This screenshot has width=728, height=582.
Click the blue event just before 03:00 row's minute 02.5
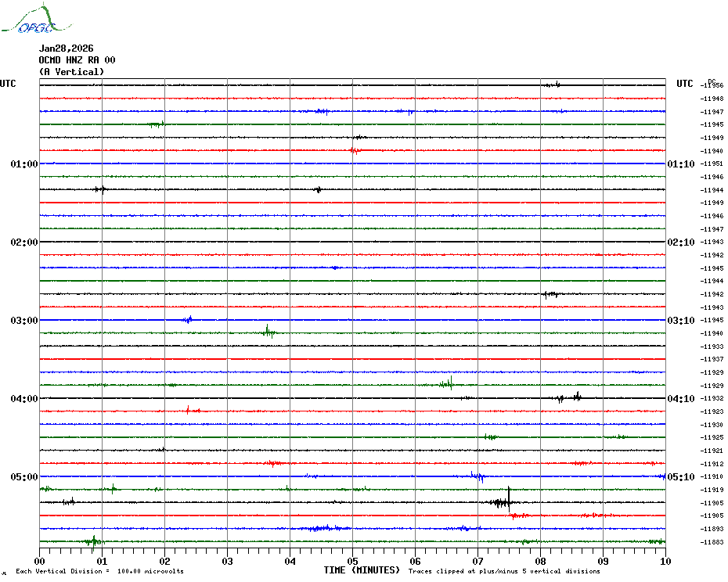click(188, 319)
